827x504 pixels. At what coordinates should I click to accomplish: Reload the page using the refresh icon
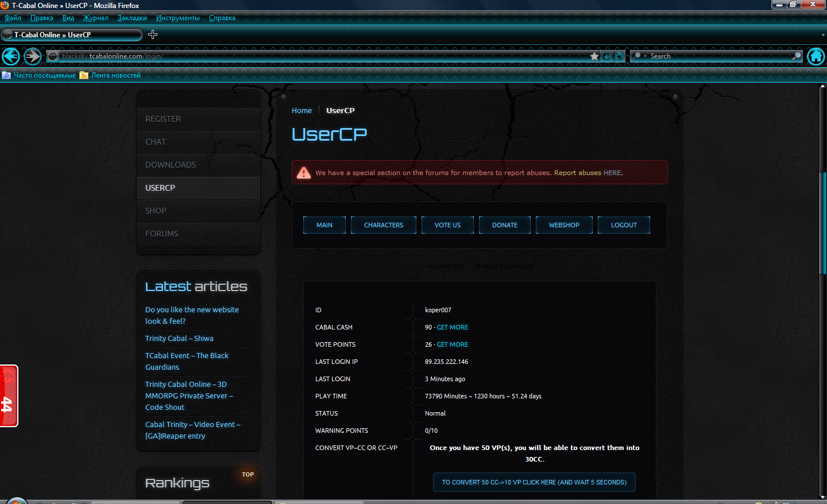[619, 56]
